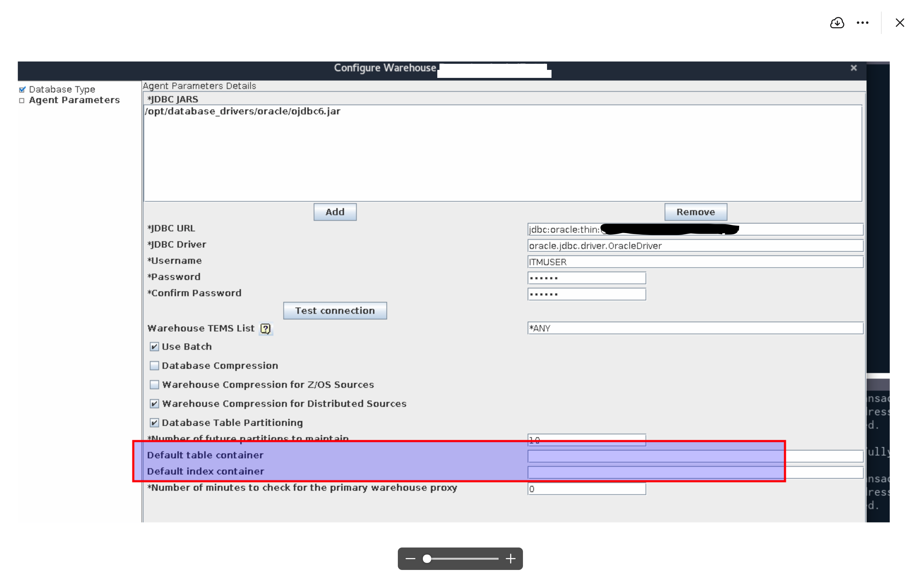This screenshot has width=924, height=577.
Task: Click the download cloud icon
Action: [836, 23]
